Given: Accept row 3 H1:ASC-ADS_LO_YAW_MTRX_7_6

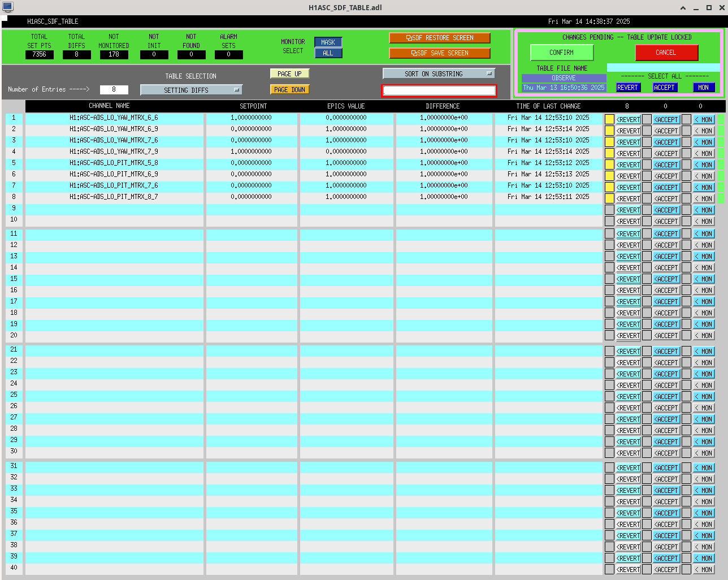Looking at the screenshot, I should pyautogui.click(x=666, y=142).
